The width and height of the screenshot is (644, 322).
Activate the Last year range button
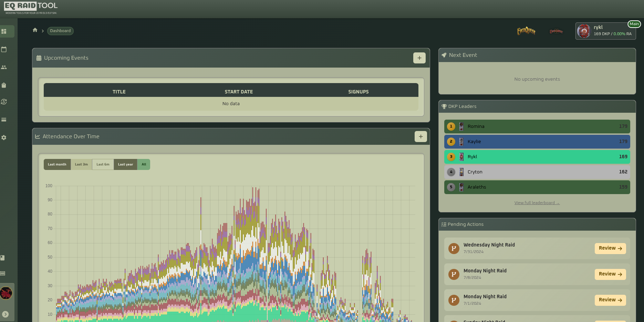pos(125,164)
